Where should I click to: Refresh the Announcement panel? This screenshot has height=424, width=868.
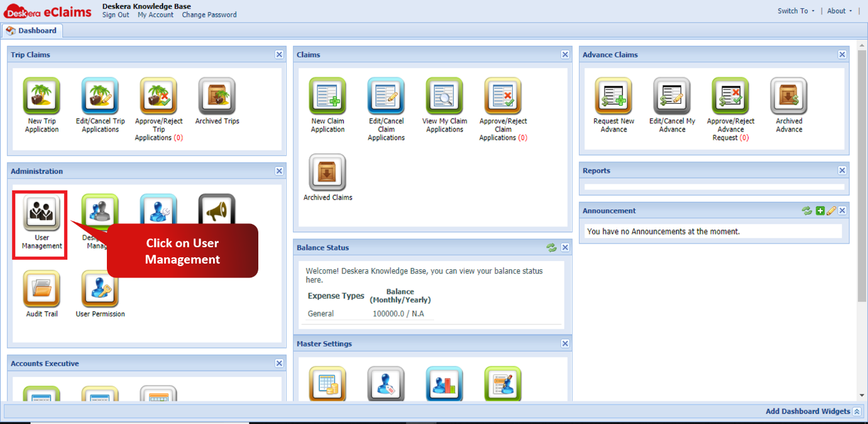(x=806, y=210)
